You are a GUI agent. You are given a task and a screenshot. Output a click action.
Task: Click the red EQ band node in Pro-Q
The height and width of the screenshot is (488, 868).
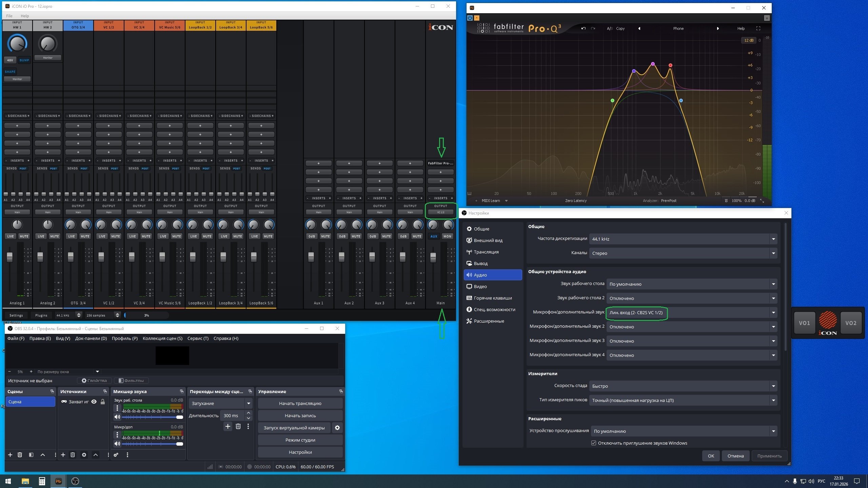670,65
